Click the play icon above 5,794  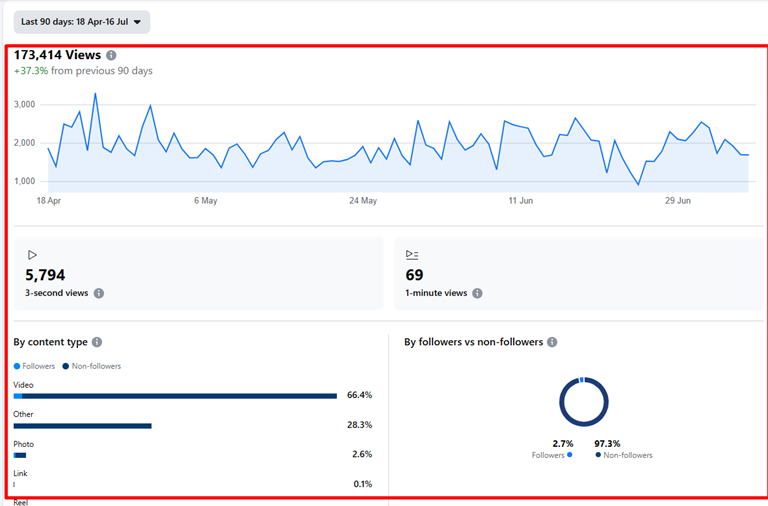coord(32,255)
